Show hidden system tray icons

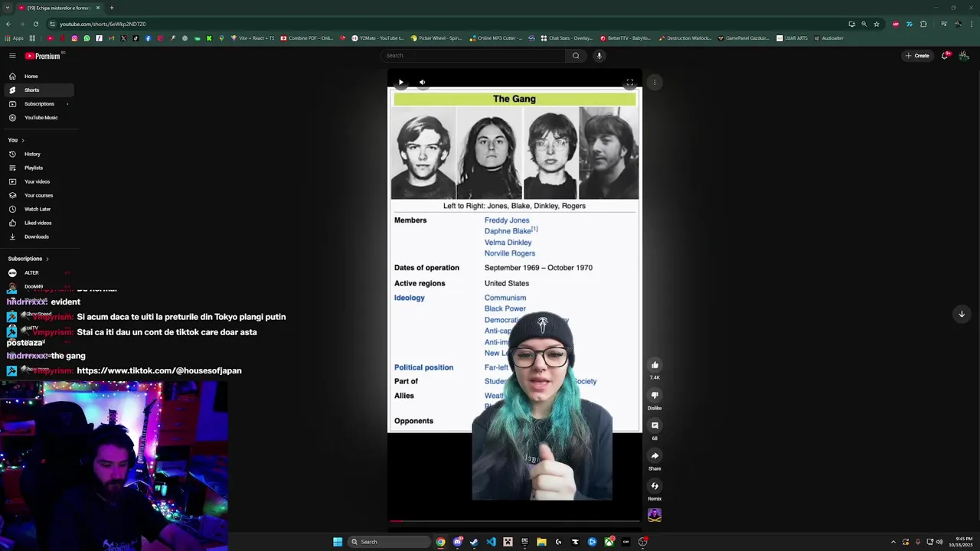coord(893,542)
